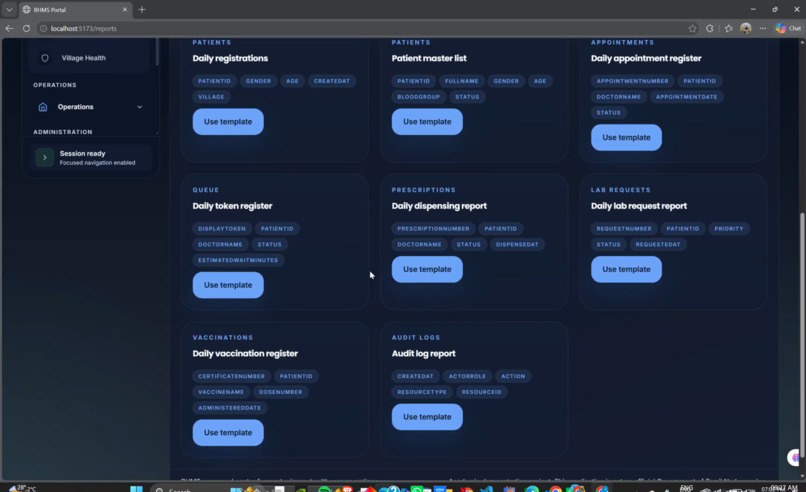
Task: Close the RHMS Portal tab
Action: [x=124, y=9]
